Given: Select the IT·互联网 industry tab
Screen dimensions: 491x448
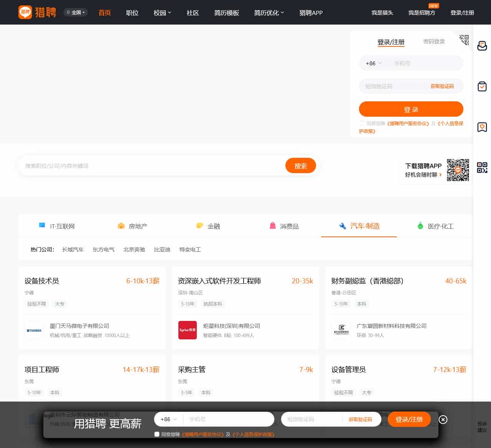Looking at the screenshot, I should (57, 226).
